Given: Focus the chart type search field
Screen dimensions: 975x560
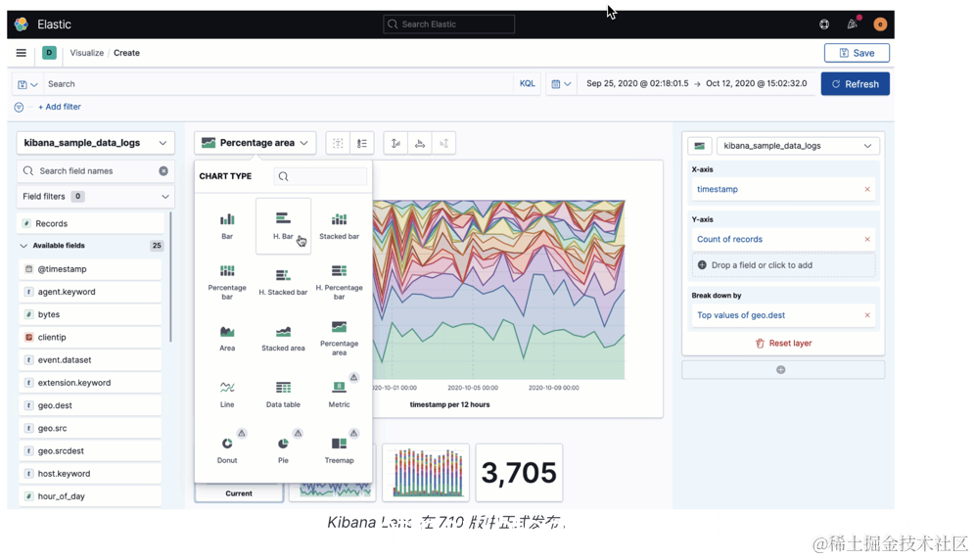Looking at the screenshot, I should [x=320, y=176].
